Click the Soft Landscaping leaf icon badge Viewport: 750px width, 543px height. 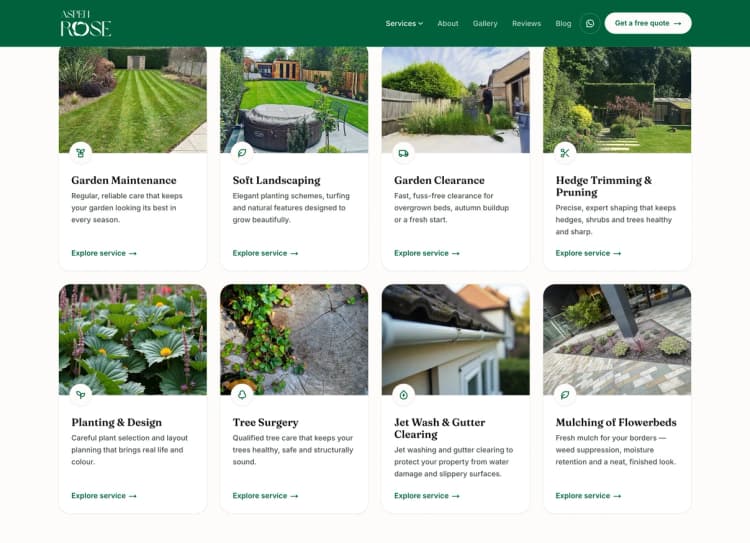click(242, 153)
